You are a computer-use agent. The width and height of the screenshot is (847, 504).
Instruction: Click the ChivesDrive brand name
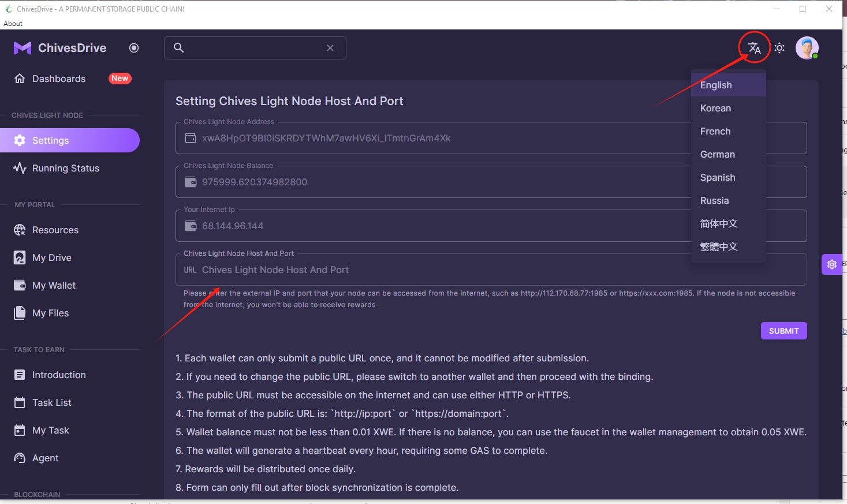[x=72, y=48]
